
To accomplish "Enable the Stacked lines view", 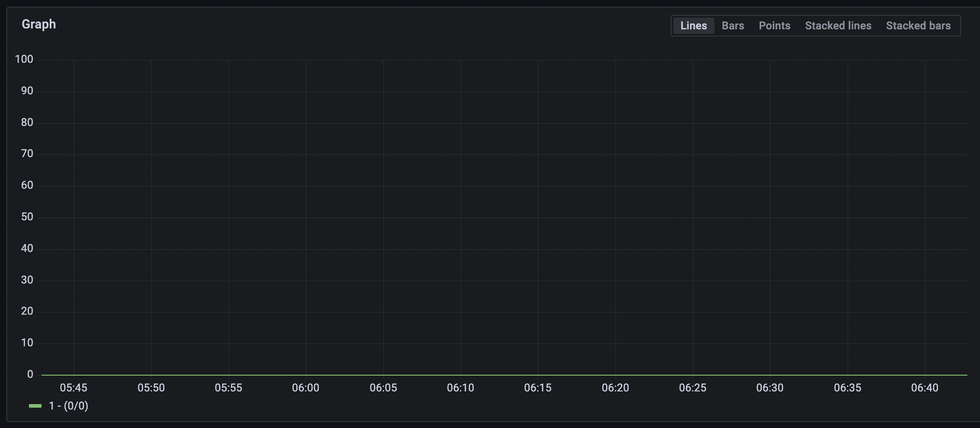I will click(838, 25).
